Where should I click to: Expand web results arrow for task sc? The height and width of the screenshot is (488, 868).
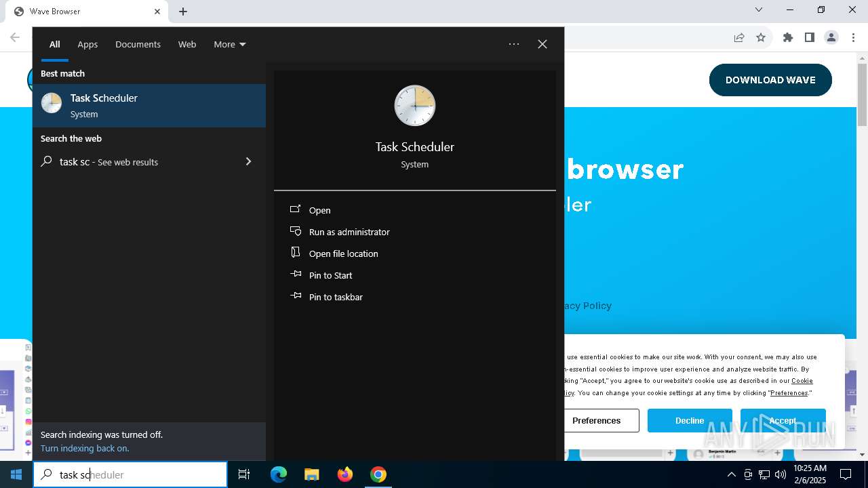click(x=248, y=161)
